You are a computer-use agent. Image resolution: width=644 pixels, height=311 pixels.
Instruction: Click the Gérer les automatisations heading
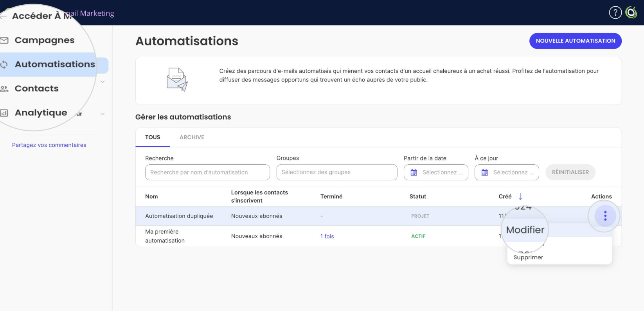click(183, 117)
